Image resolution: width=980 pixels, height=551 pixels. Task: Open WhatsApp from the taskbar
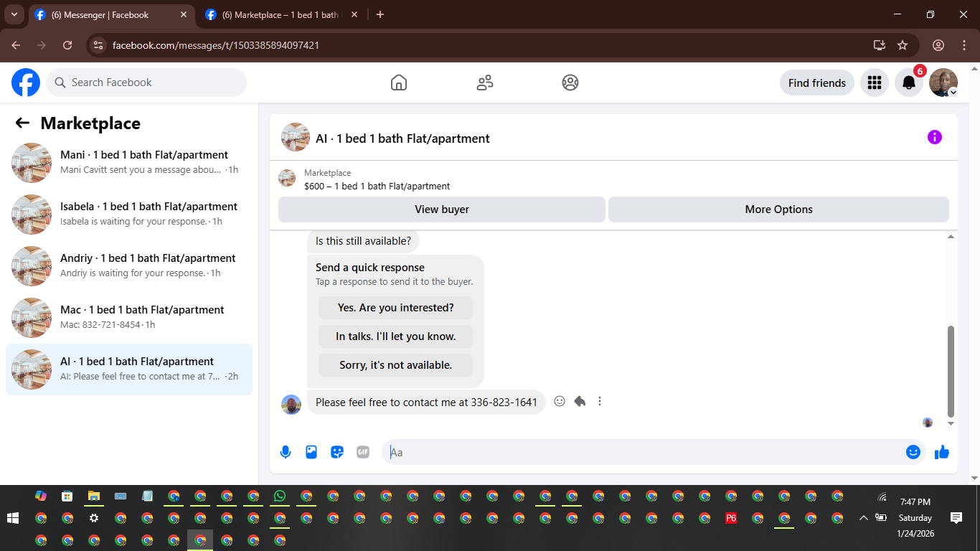click(x=280, y=496)
